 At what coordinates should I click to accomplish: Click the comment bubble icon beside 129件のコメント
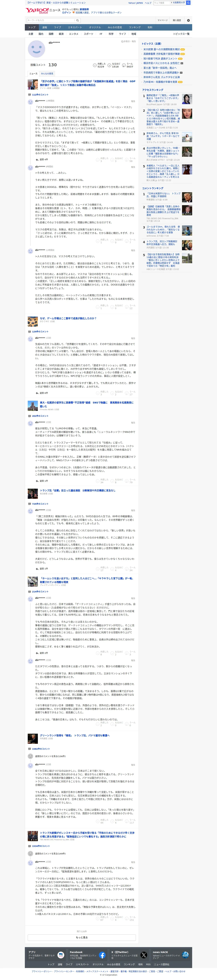(29, 332)
